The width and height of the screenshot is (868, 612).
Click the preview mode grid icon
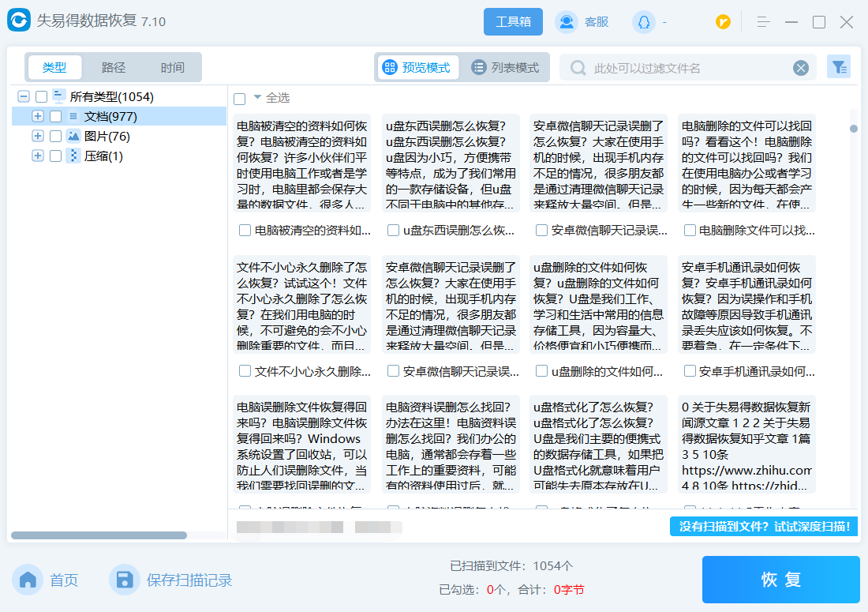coord(390,67)
